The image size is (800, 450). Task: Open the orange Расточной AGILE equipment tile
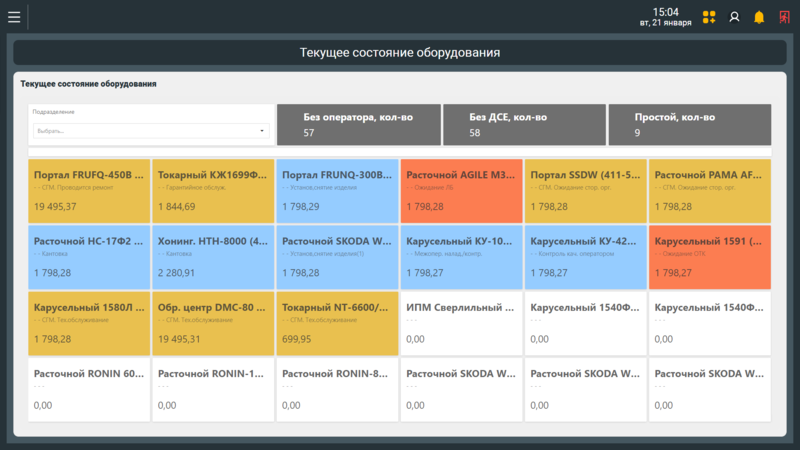461,190
